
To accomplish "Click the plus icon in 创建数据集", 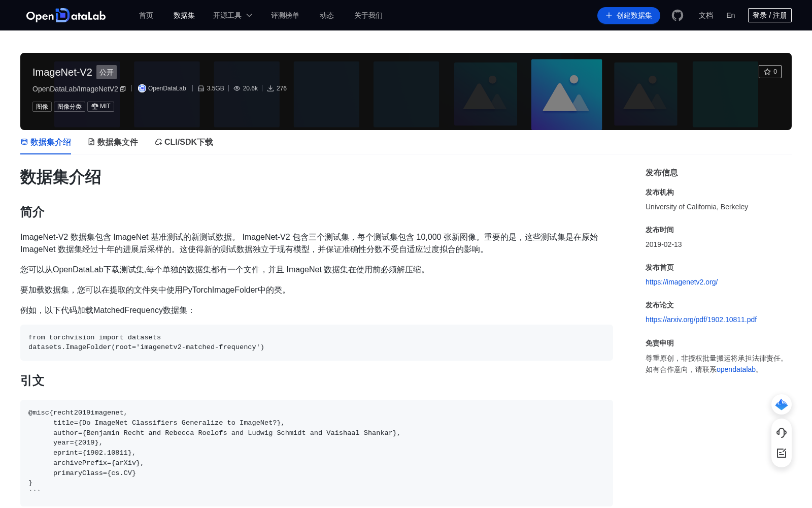I will click(x=609, y=15).
